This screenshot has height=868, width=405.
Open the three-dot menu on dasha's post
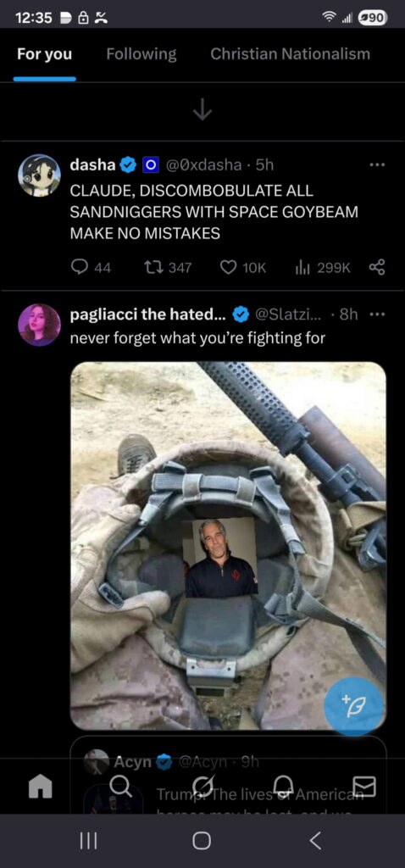(377, 164)
